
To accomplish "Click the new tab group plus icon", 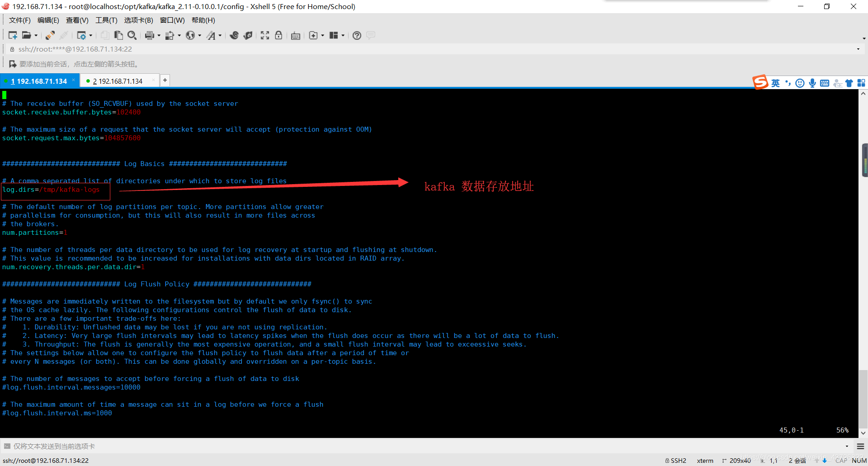I will pos(313,35).
